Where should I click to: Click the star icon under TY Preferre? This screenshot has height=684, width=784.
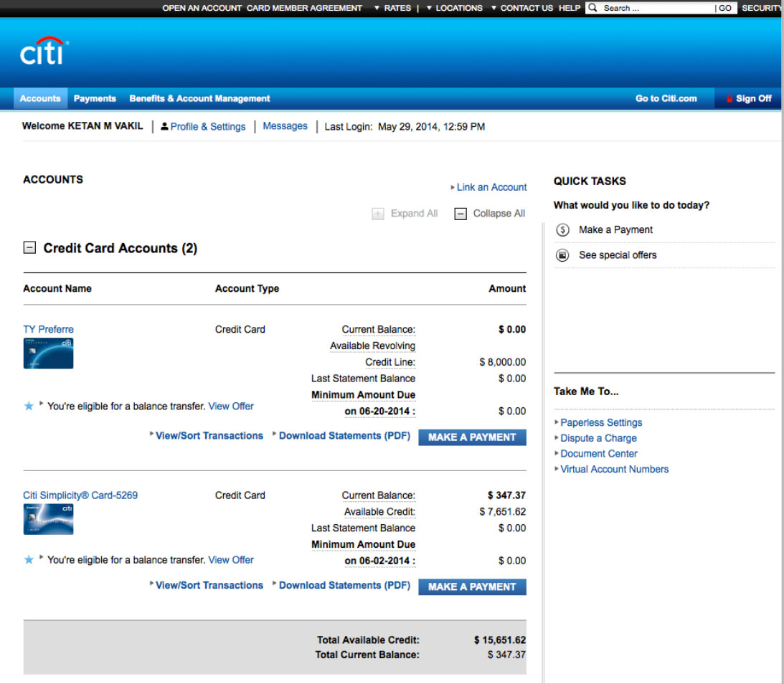pyautogui.click(x=29, y=406)
